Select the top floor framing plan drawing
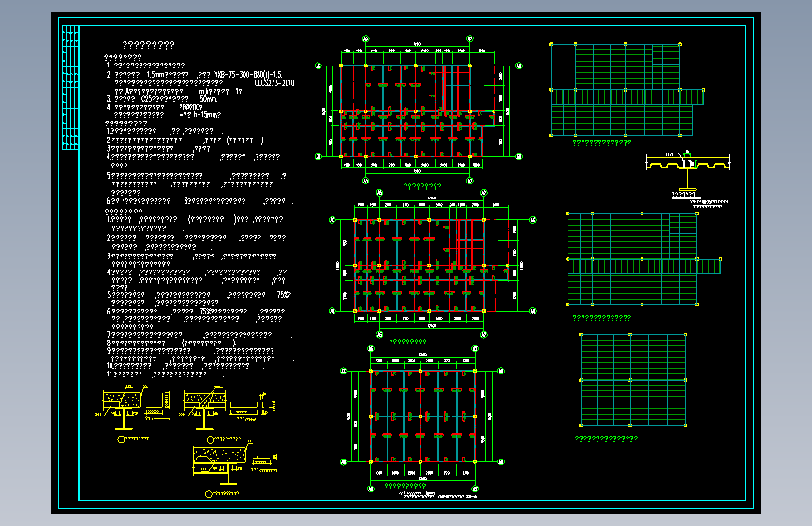Screen dimensions: 812x526 419,110
